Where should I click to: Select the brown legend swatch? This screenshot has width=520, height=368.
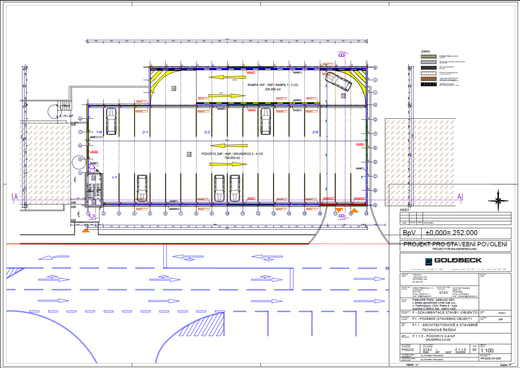click(429, 79)
